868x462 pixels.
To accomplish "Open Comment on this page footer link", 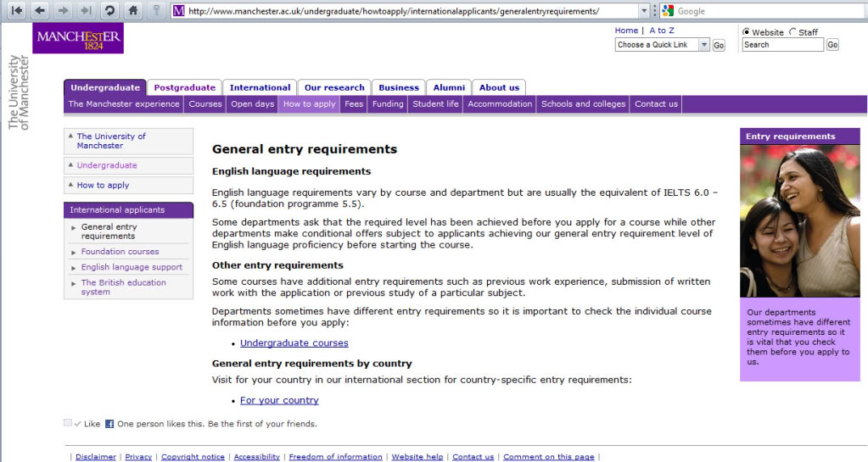I will click(549, 456).
